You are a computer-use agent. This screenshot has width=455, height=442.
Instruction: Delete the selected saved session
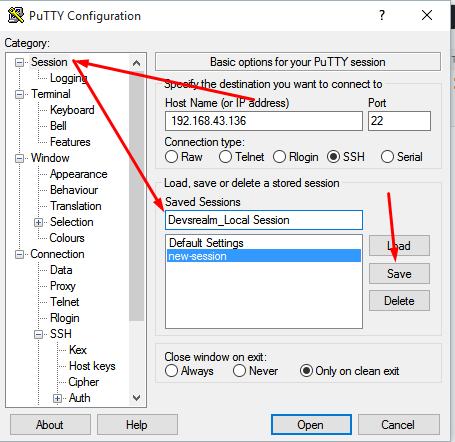point(399,301)
